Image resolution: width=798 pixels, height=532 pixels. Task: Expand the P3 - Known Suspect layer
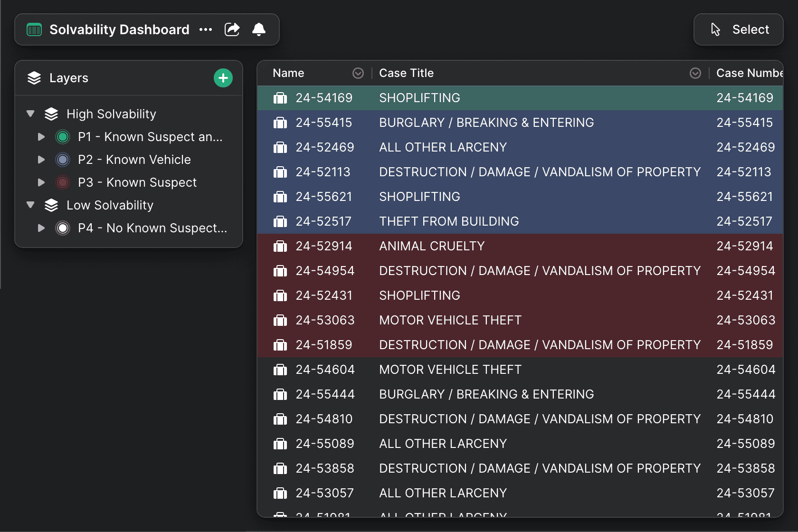(41, 182)
